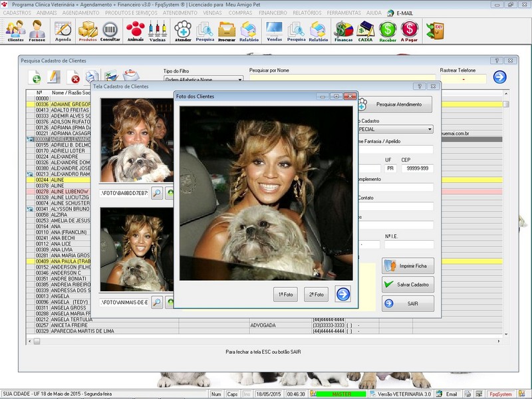Open the Vacinas syringes icon
532x399 pixels.
158,31
